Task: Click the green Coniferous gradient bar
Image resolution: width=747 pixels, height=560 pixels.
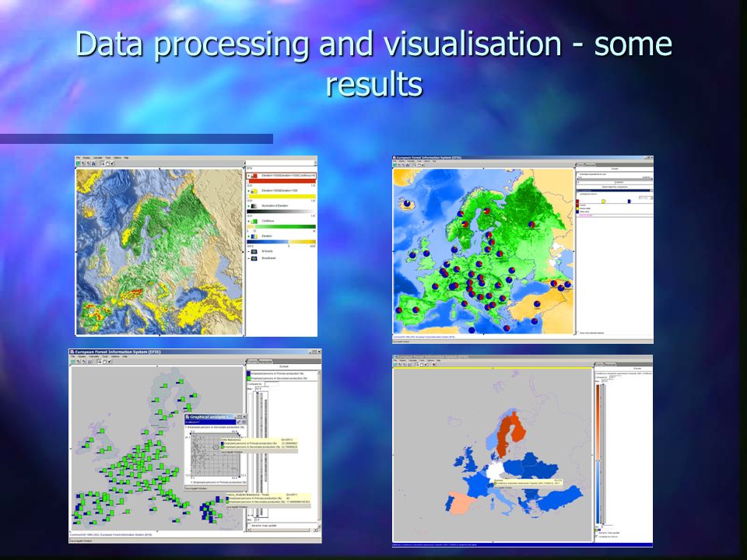Action: tap(281, 226)
